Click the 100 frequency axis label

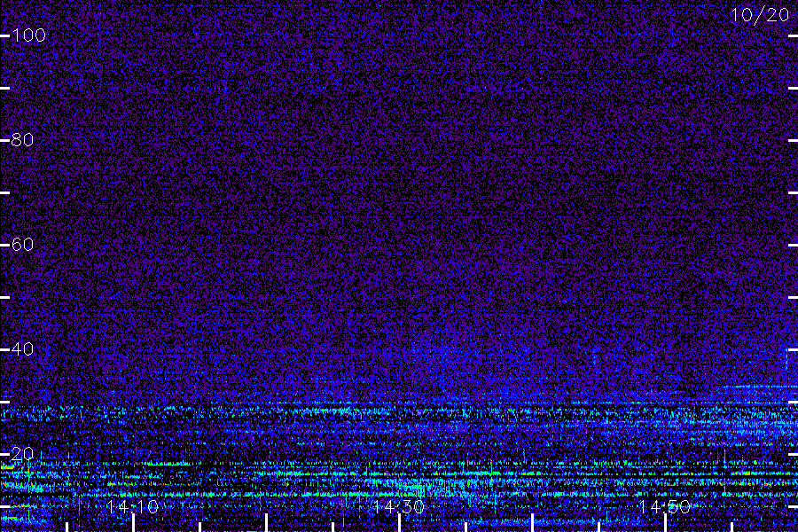coord(28,35)
